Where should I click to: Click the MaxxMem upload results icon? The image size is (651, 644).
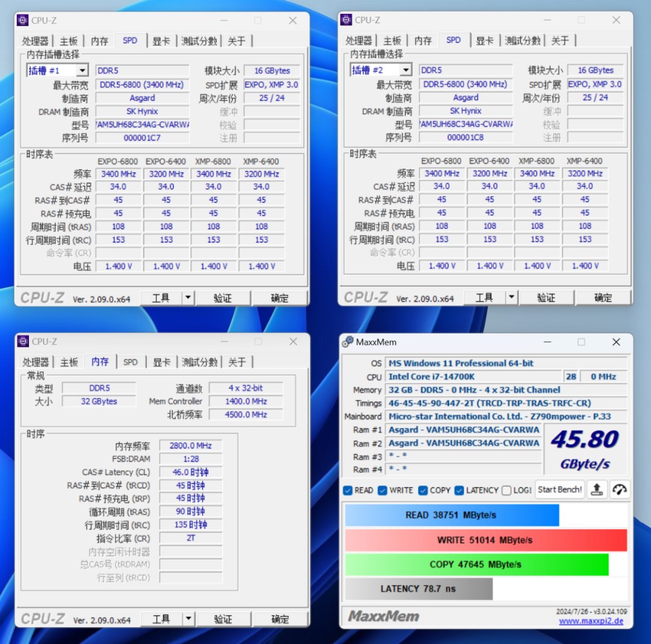[x=597, y=490]
